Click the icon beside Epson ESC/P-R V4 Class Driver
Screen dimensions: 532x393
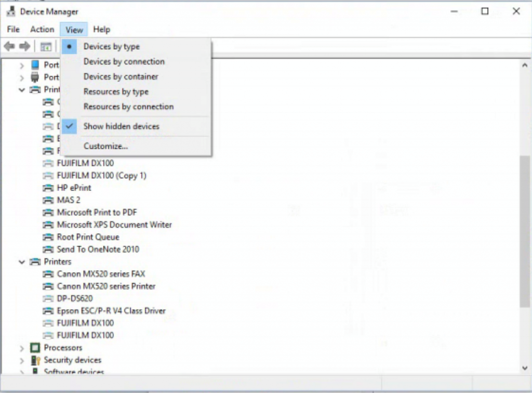pos(48,311)
